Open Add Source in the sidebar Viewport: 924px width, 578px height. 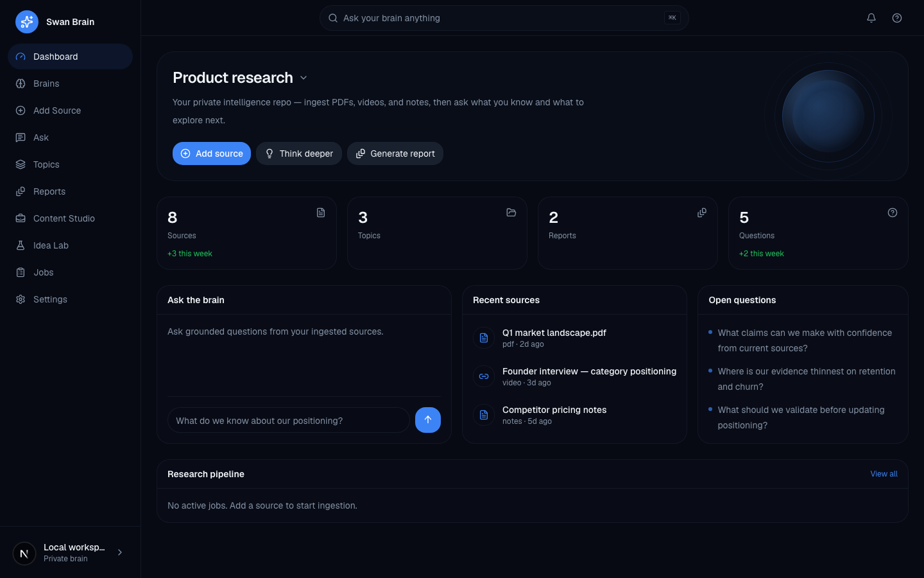(x=70, y=110)
